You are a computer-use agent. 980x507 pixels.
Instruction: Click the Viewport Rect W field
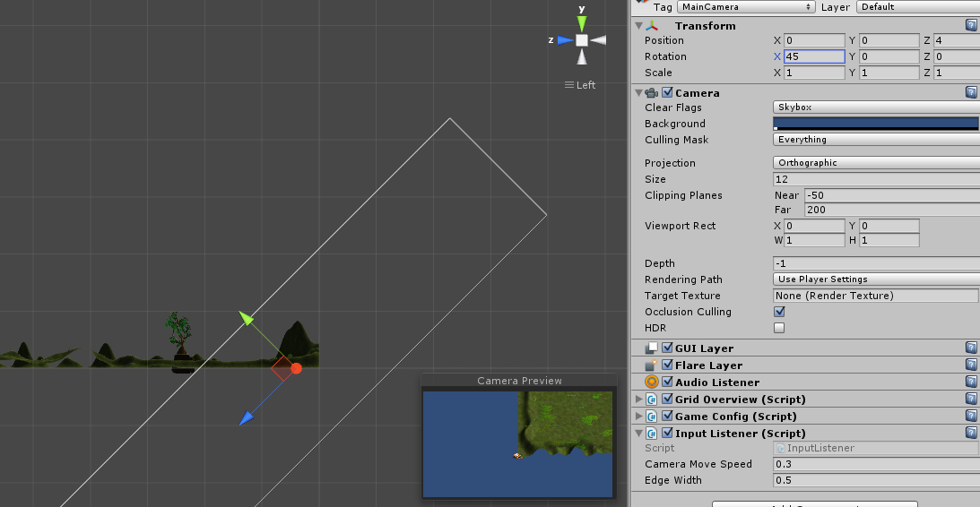click(x=814, y=240)
